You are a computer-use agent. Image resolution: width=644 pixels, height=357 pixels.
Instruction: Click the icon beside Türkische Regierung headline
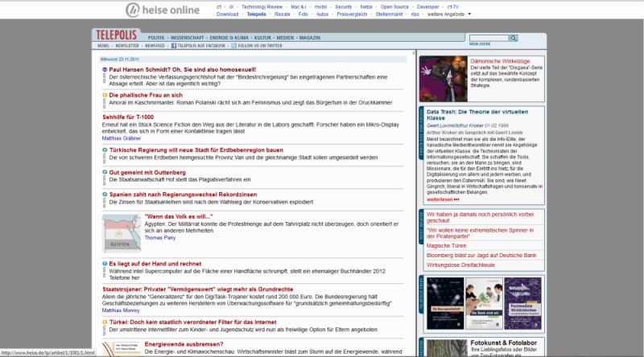[x=105, y=150]
